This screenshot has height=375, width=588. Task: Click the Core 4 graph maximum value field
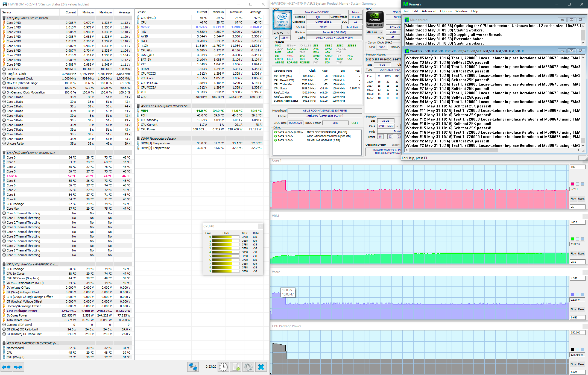coord(577,167)
